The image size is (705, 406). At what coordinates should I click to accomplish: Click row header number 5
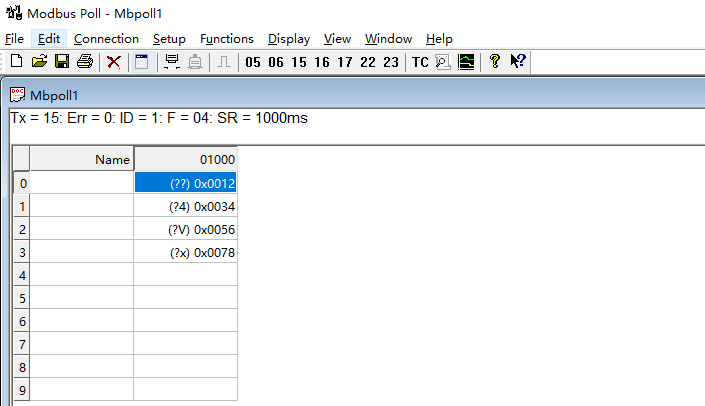click(x=22, y=298)
